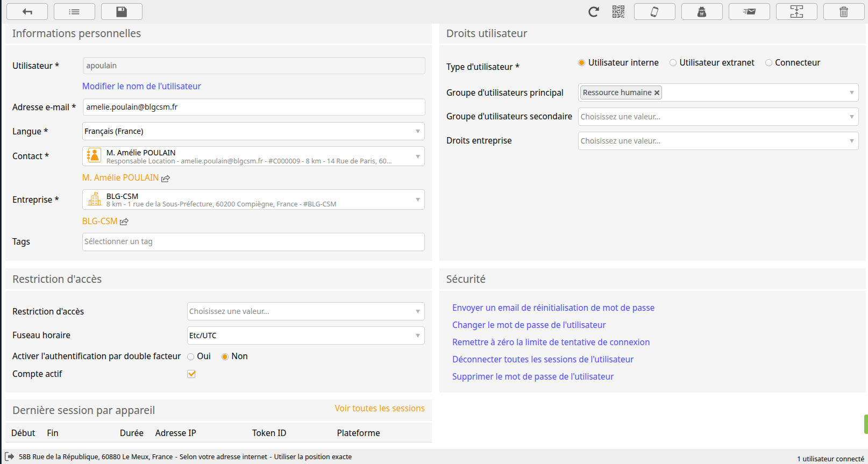Click the contact person icon for Amélie POULAIN
The height and width of the screenshot is (464, 868).
94,156
